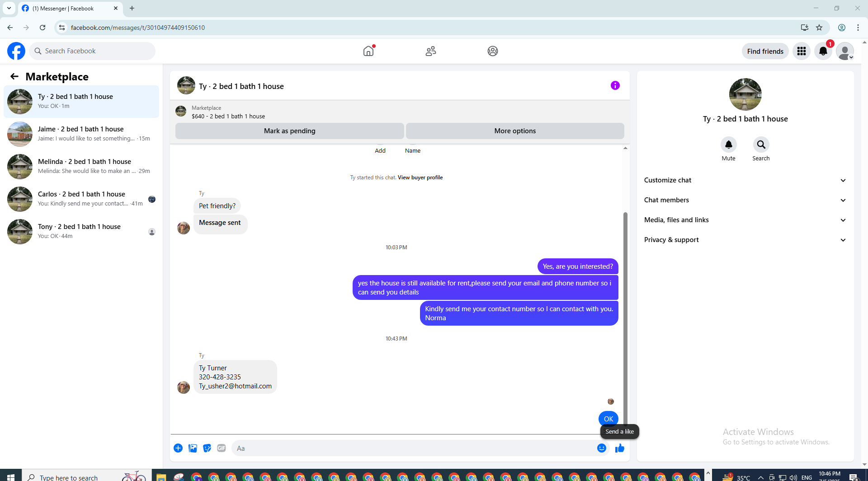Image resolution: width=868 pixels, height=481 pixels.
Task: Click the browser reload icon
Action: (x=42, y=28)
